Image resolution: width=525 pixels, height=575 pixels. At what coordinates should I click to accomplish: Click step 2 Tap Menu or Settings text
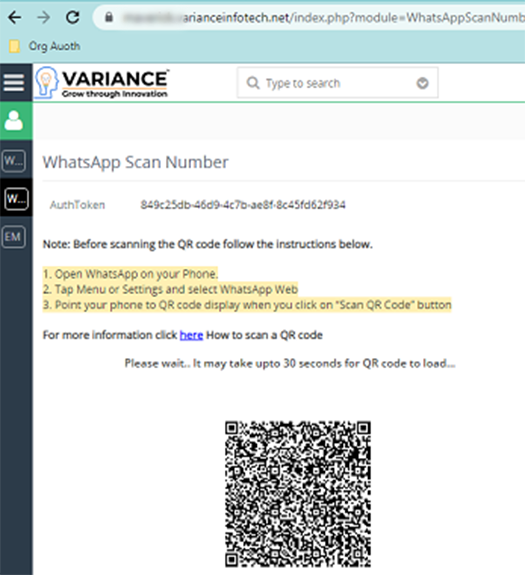click(x=170, y=289)
